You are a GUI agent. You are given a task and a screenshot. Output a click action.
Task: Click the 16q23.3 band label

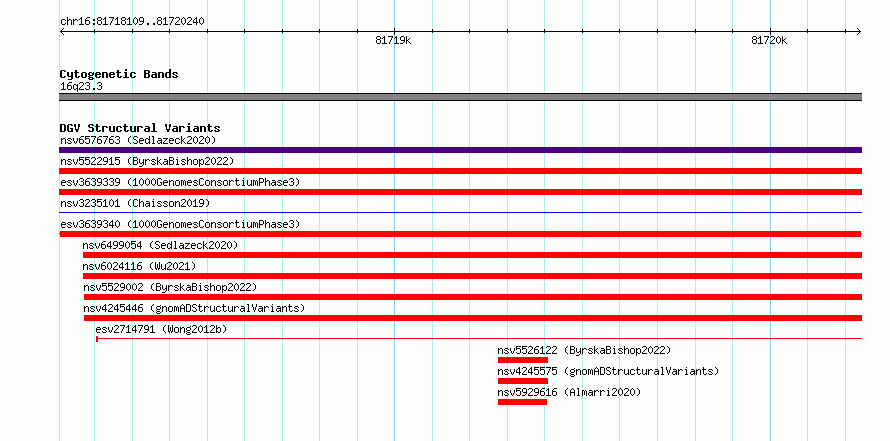tap(81, 87)
